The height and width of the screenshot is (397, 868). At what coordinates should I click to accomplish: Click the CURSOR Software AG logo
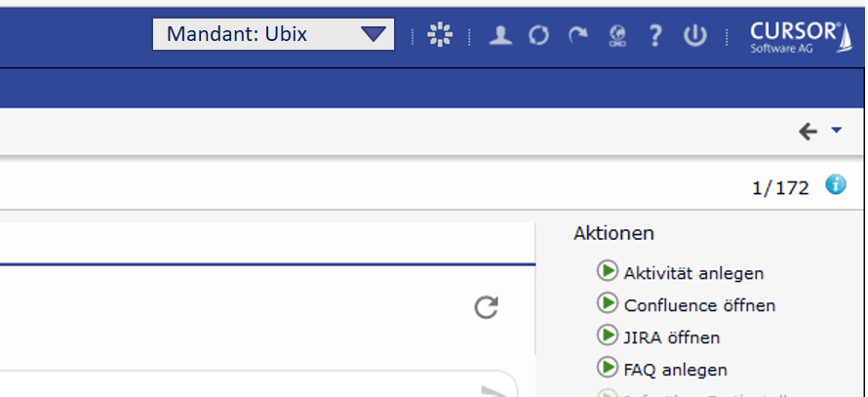point(793,37)
